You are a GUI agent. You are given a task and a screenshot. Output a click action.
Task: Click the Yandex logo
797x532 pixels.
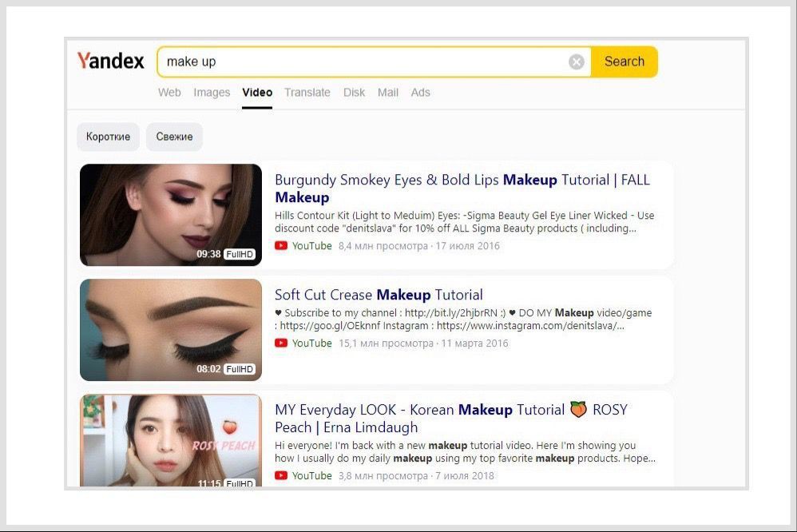coord(110,62)
